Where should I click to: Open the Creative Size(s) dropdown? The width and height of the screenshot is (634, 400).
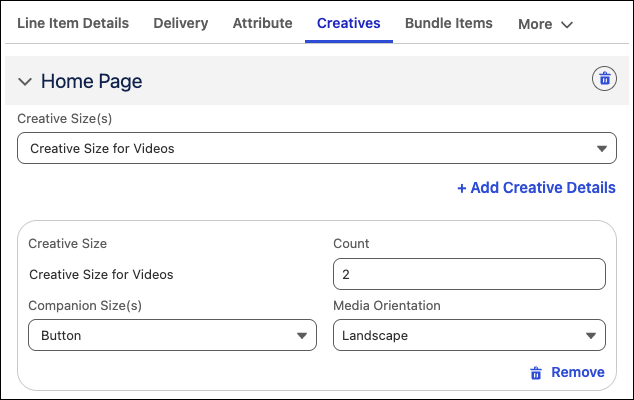point(317,148)
